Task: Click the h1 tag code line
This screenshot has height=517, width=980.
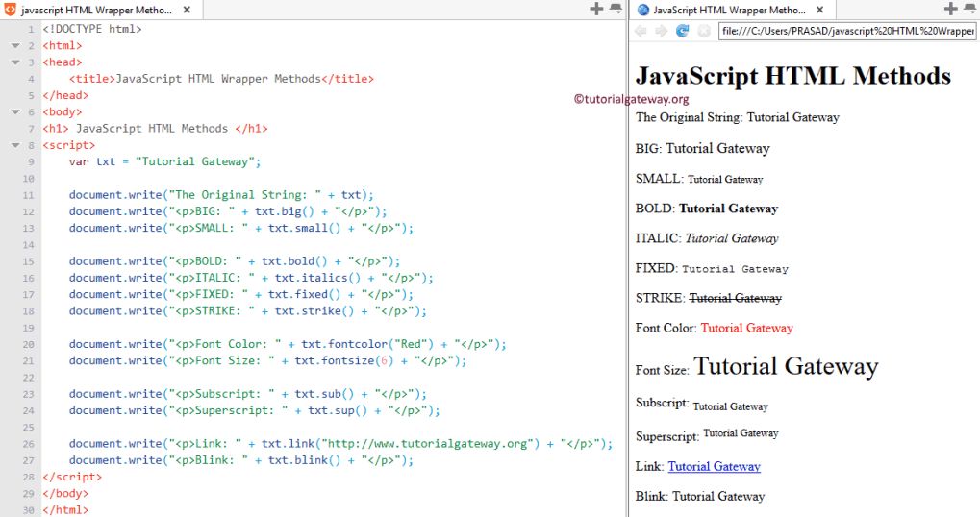Action: click(155, 129)
